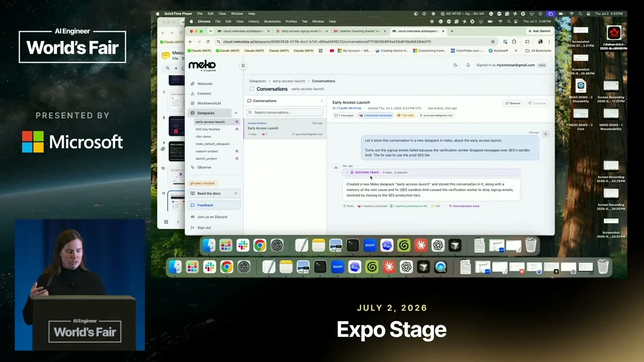Open the Welcome page in sidebar
The height and width of the screenshot is (362, 644).
pos(205,83)
